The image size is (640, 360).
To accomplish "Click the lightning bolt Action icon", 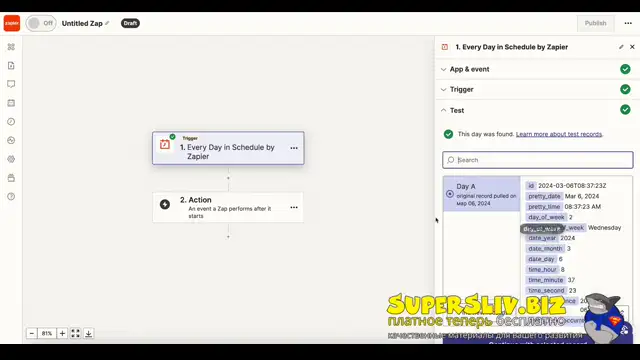I will pyautogui.click(x=165, y=204).
